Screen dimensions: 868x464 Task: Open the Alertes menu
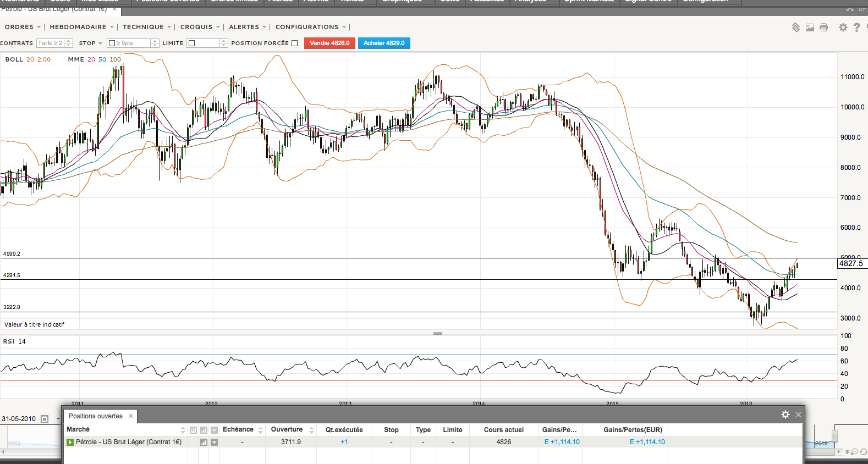point(247,27)
